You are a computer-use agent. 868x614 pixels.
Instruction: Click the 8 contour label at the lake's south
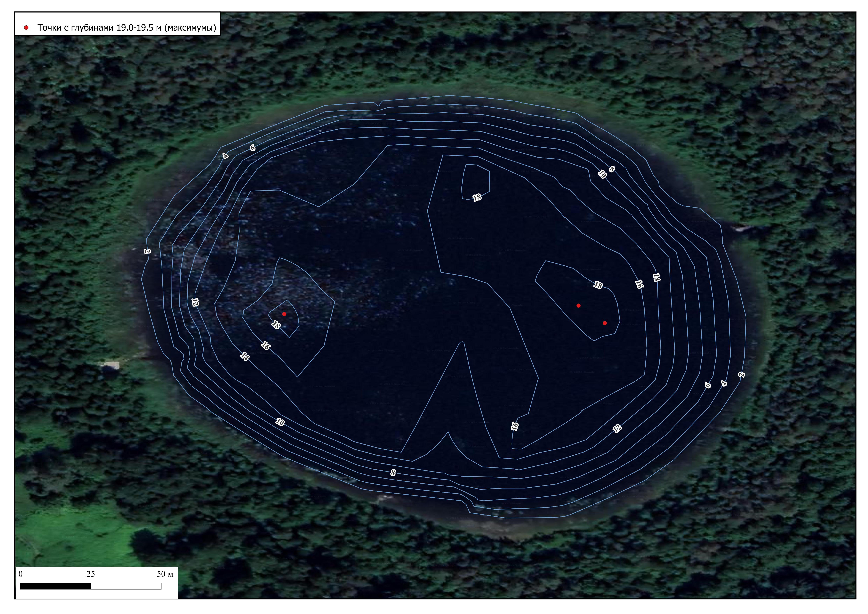click(x=393, y=473)
